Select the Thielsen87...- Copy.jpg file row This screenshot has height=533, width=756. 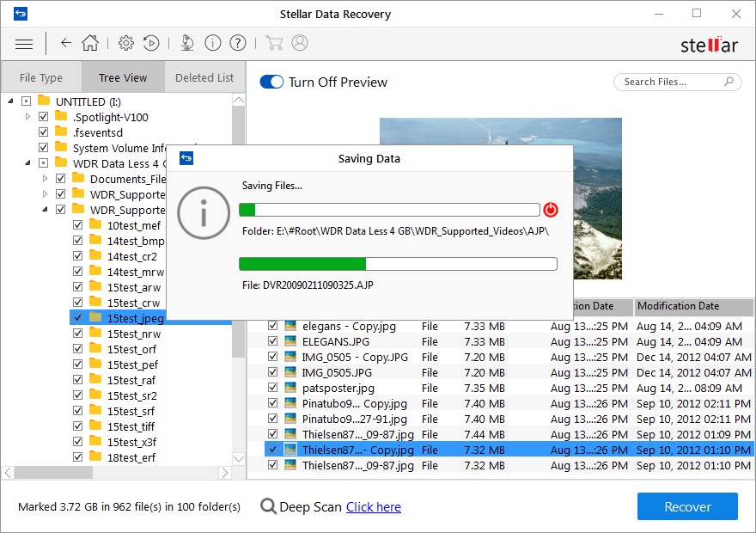(509, 450)
